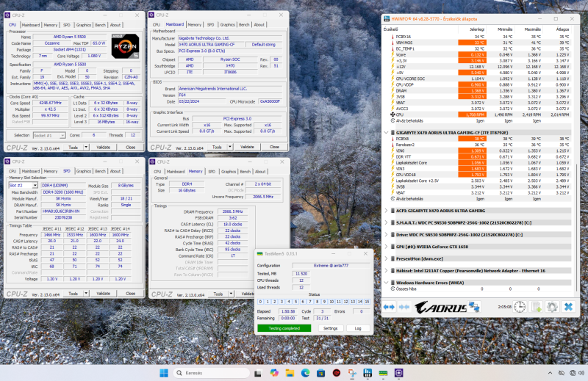Screen dimensions: 588x381
Task: Open Mainboard tab in CPU-Z processor window
Action: point(31,25)
